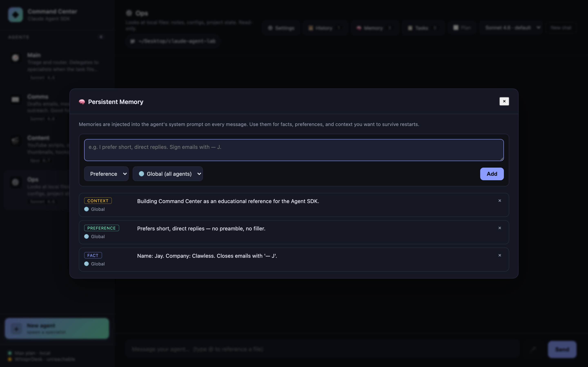The height and width of the screenshot is (367, 588).
Task: Collapse the Agents sidebar section
Action: coord(101,37)
